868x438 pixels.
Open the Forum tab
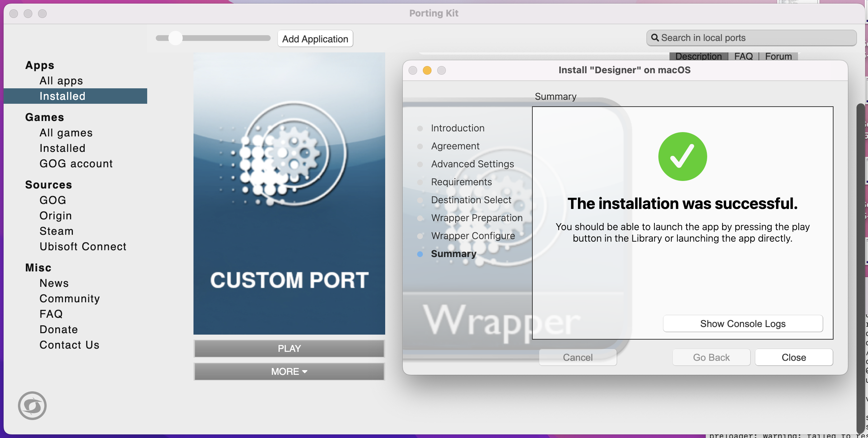[778, 56]
